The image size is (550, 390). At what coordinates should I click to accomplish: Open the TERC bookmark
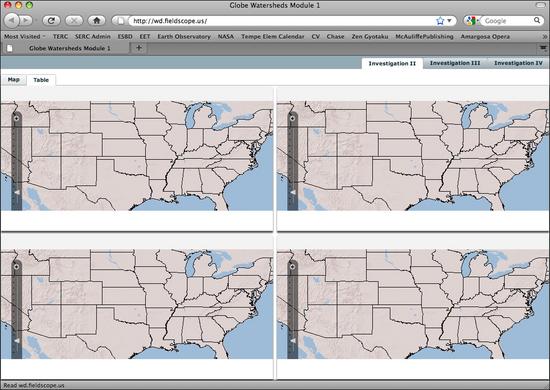pyautogui.click(x=60, y=36)
